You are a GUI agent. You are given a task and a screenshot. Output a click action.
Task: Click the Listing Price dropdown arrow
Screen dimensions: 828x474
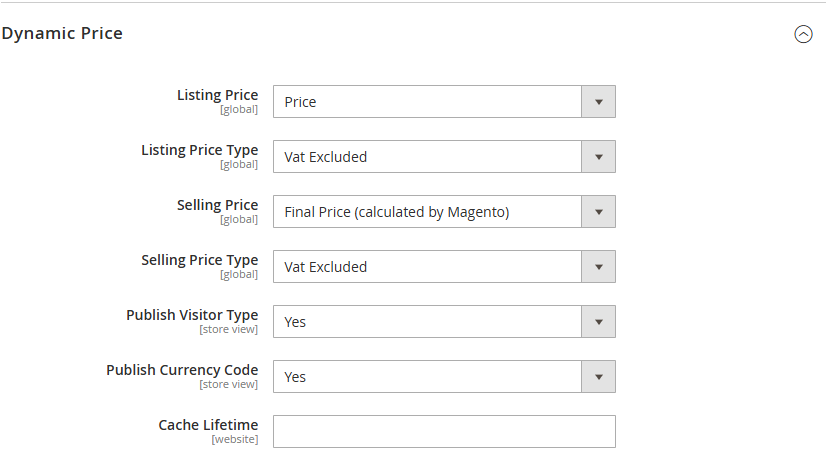[x=598, y=102]
